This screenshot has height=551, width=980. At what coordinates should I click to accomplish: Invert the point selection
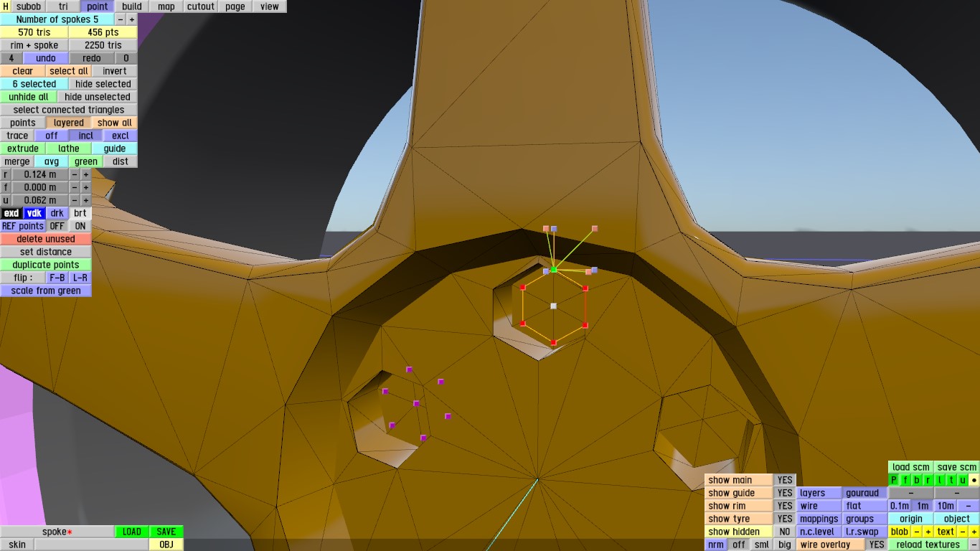coord(115,71)
